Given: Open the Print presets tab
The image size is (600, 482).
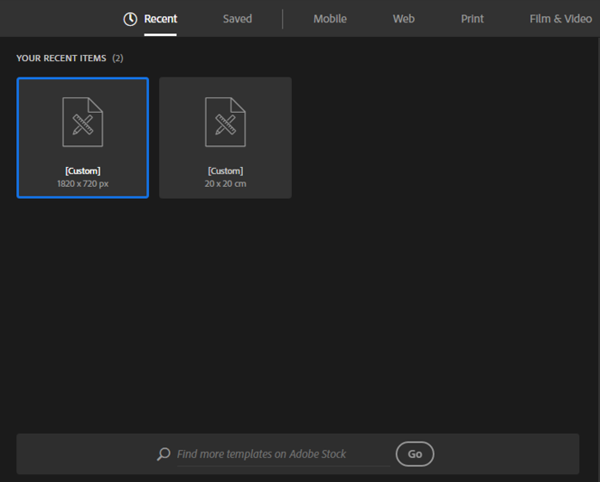Looking at the screenshot, I should (x=472, y=19).
